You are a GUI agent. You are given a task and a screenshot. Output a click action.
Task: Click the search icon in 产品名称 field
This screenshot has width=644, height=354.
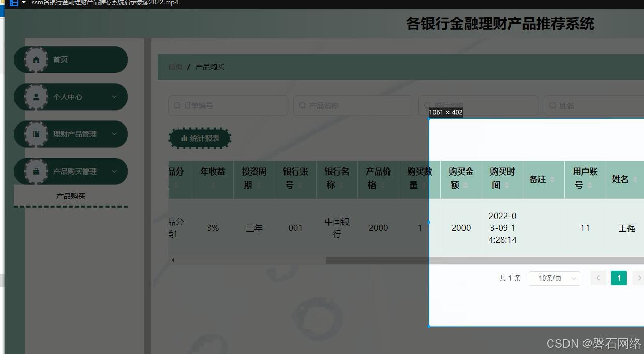[x=303, y=105]
